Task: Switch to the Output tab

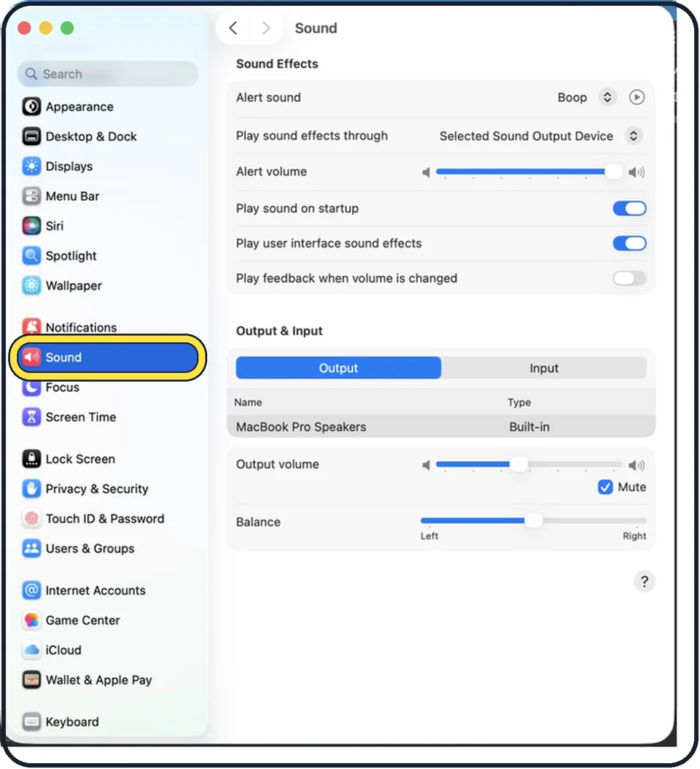Action: click(x=338, y=368)
